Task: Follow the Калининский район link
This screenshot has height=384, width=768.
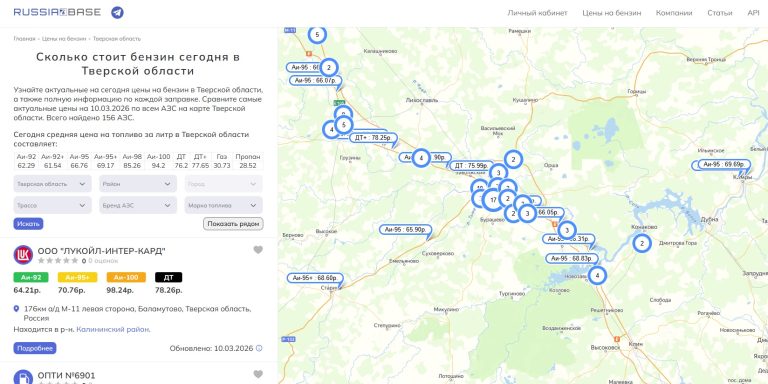Action: click(x=113, y=330)
